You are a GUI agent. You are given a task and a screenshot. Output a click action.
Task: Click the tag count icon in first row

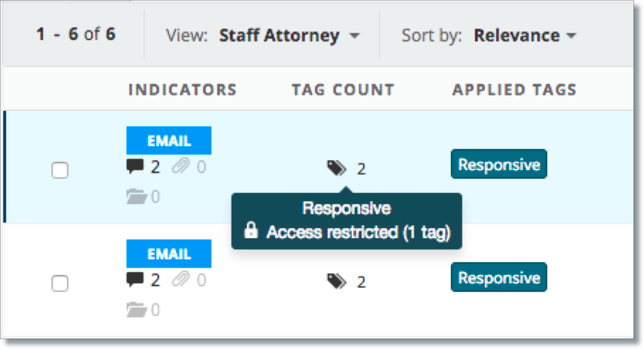(337, 169)
